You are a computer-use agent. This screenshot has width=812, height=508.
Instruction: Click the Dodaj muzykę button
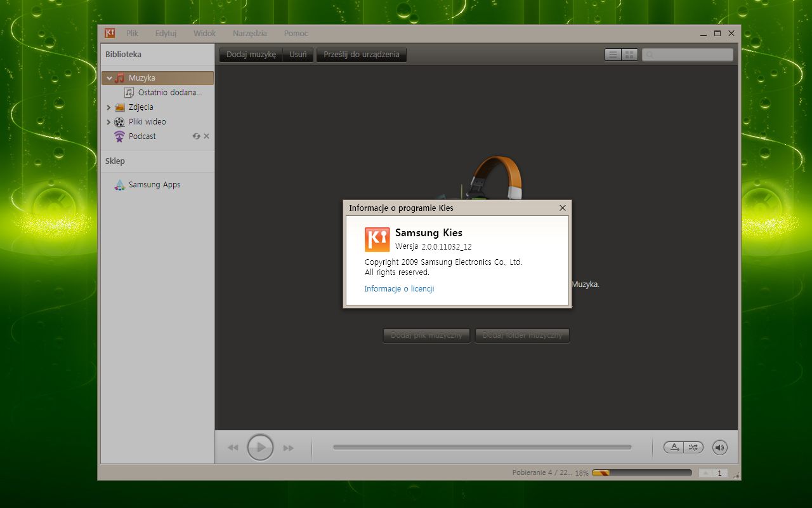251,55
